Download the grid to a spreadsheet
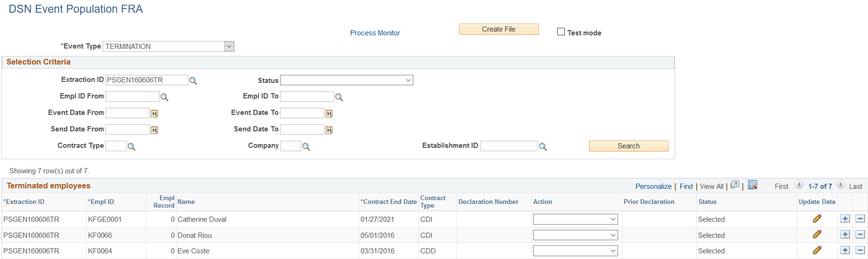 coord(752,185)
